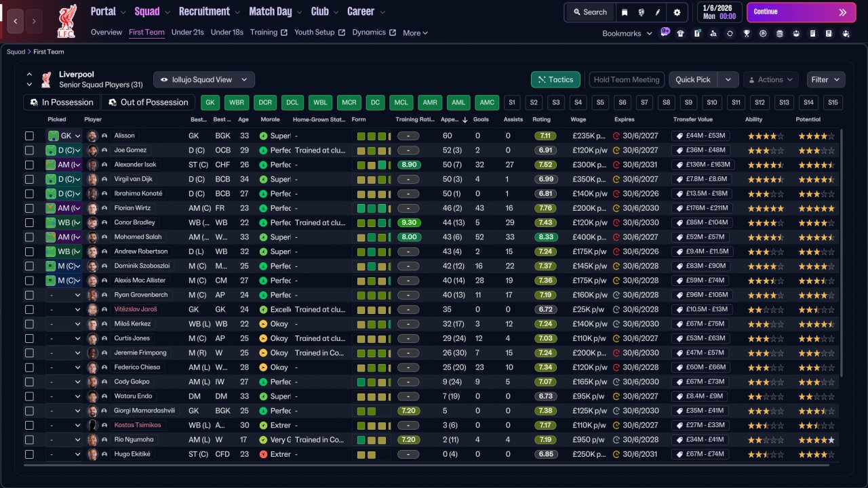Switch to the Overview tab
Screen dimensions: 868x488
click(106, 33)
